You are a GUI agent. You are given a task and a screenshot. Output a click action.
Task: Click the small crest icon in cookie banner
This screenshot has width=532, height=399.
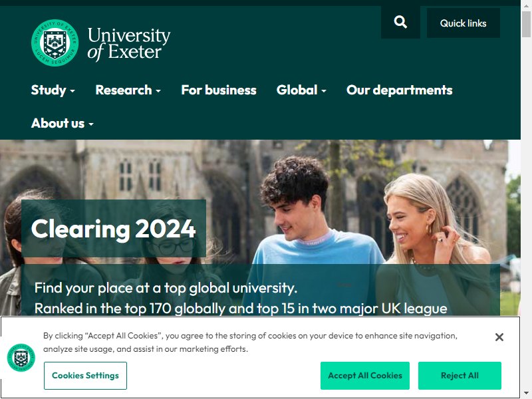[x=21, y=357]
